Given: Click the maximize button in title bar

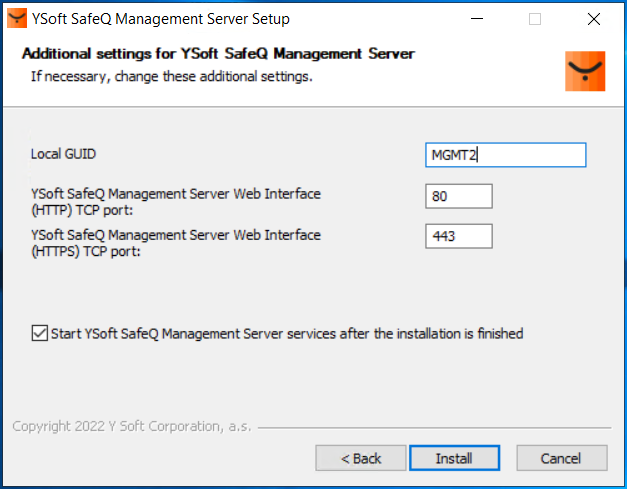Looking at the screenshot, I should [535, 19].
